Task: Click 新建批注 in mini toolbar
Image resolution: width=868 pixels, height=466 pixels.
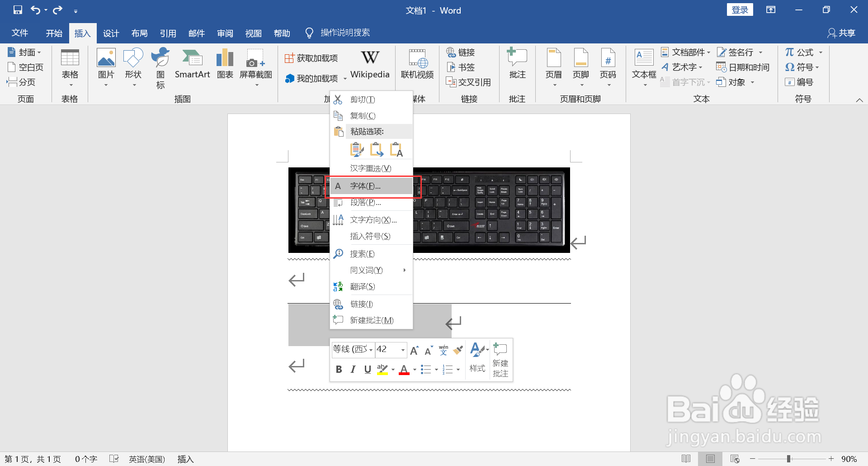Action: (500, 360)
